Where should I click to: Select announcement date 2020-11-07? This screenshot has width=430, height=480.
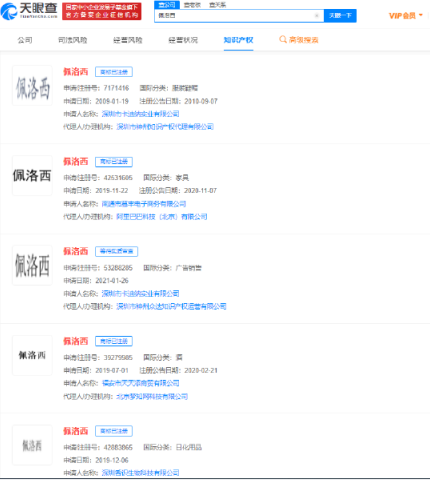tap(200, 191)
